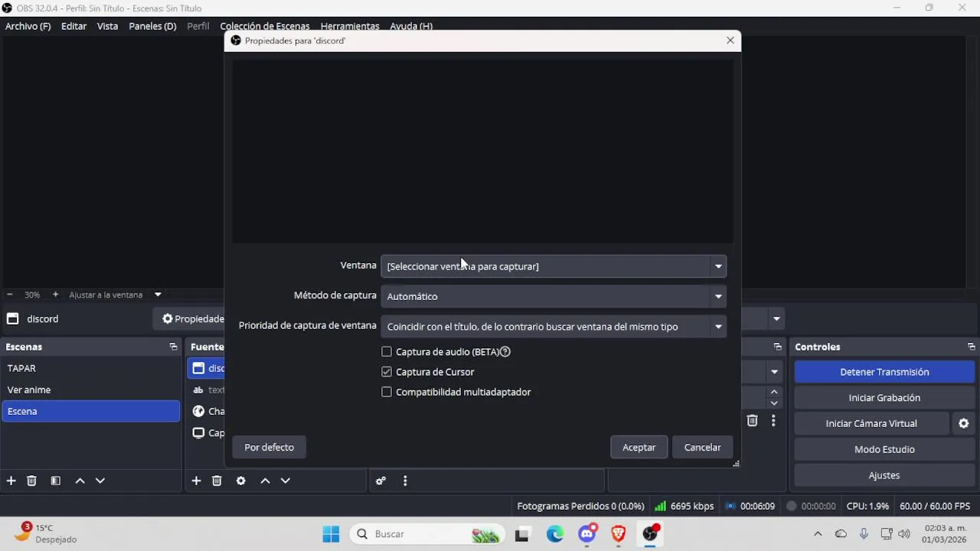Select the Ver anime scene
This screenshot has height=551, width=980.
click(90, 390)
